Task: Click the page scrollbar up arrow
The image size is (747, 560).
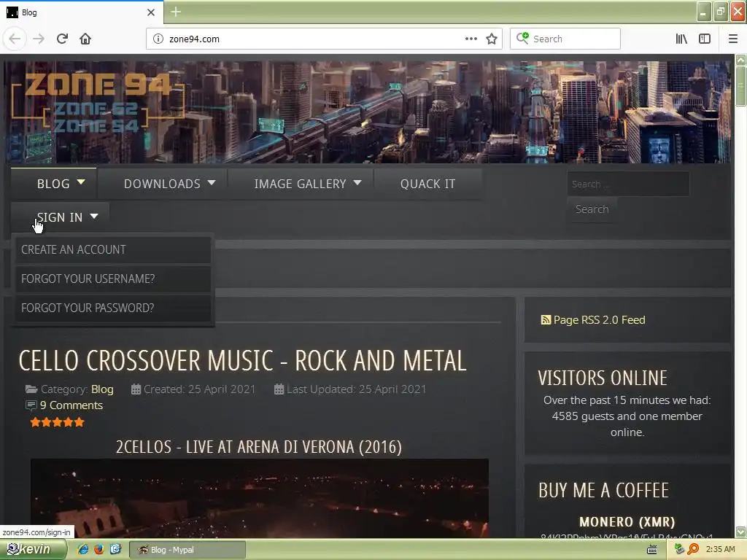Action: [741, 60]
